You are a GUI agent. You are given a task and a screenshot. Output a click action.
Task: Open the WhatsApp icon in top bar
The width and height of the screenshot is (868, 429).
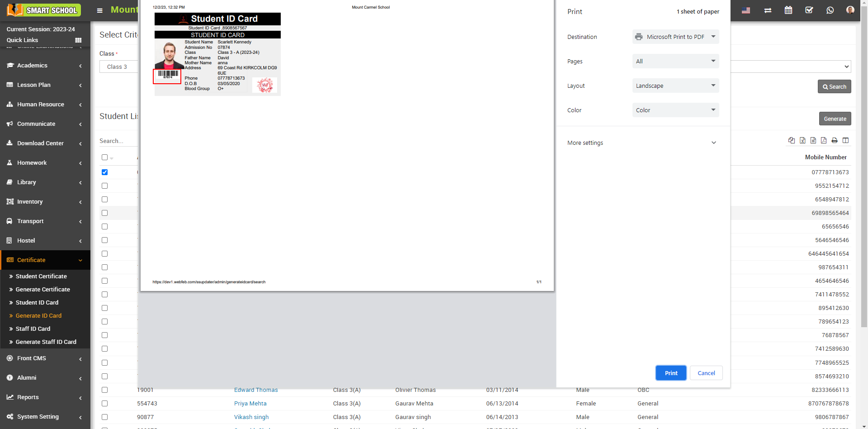coord(830,10)
